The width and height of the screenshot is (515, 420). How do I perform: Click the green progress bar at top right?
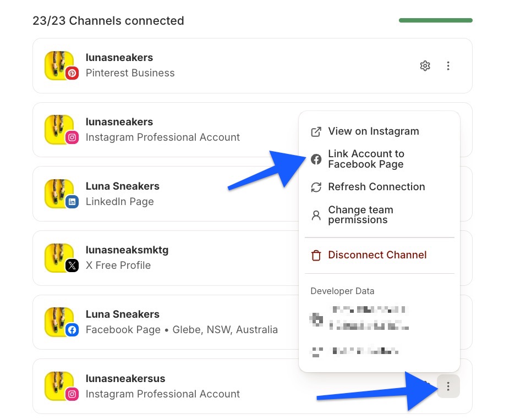point(435,20)
